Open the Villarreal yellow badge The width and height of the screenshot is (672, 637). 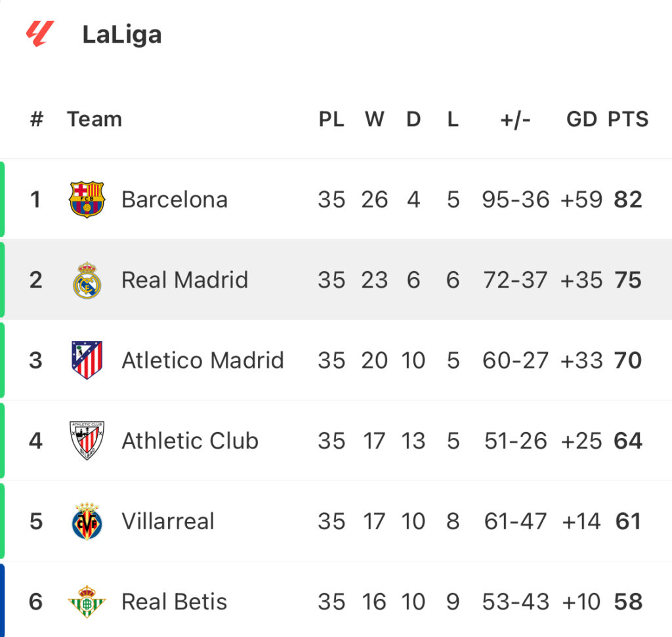pyautogui.click(x=87, y=521)
